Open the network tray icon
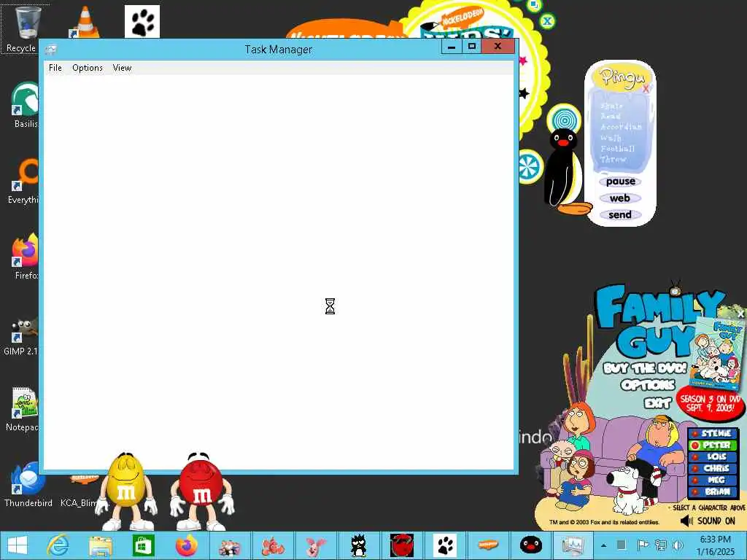 (x=661, y=545)
